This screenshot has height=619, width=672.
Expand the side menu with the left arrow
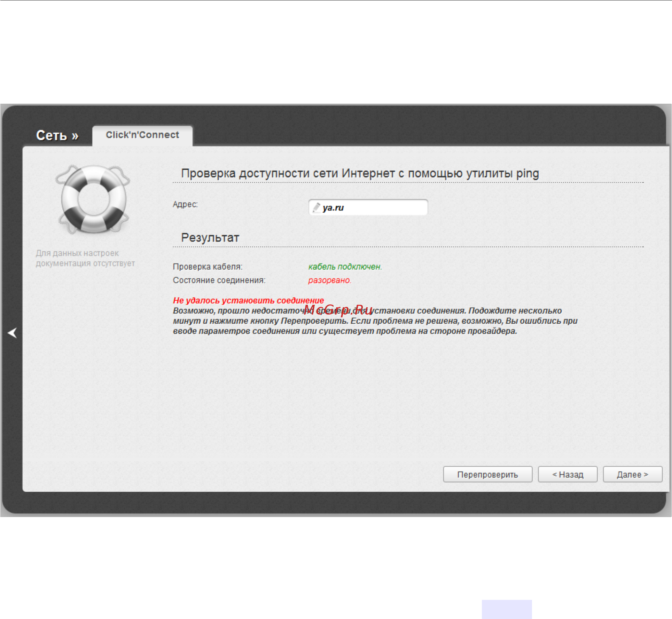pos(12,333)
